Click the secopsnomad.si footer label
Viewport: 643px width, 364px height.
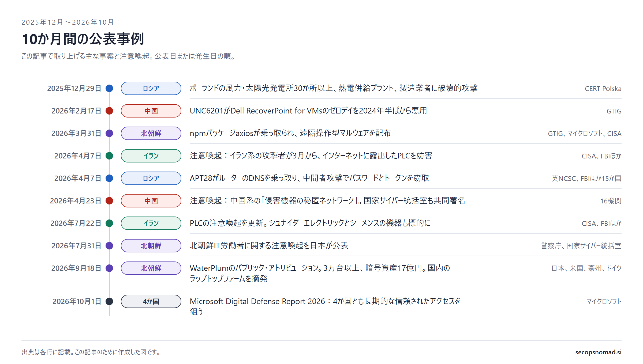point(598,352)
